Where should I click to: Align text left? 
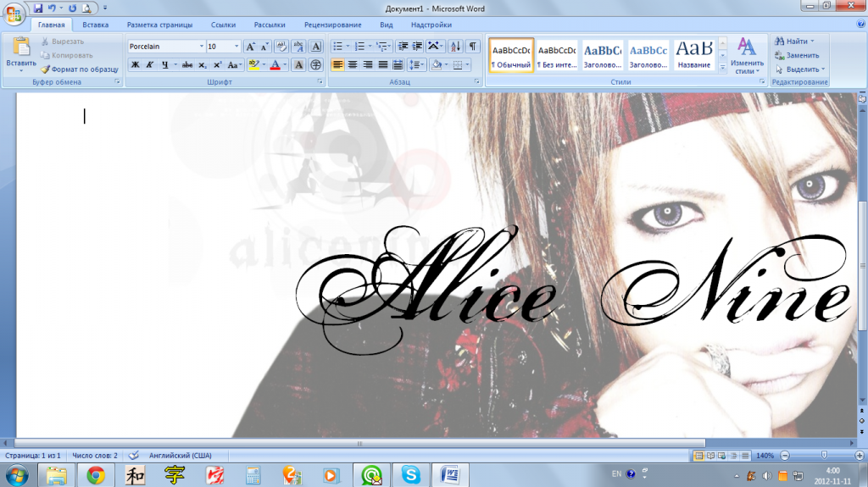click(337, 64)
